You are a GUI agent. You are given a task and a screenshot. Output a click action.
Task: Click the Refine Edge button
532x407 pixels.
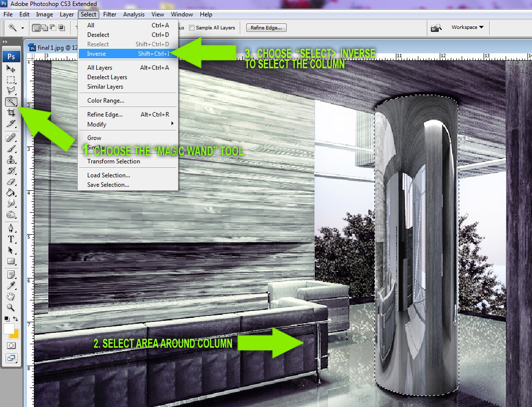pyautogui.click(x=266, y=27)
